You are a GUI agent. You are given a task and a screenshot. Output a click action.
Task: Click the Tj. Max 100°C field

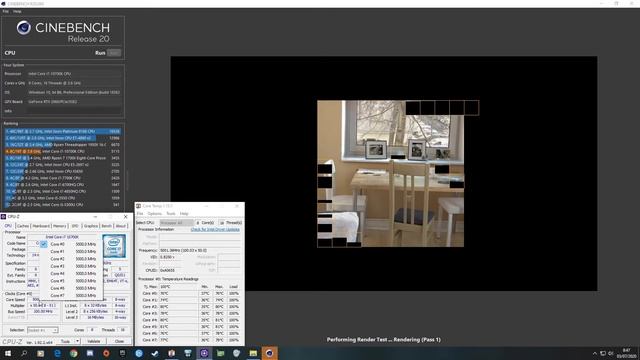pyautogui.click(x=179, y=287)
